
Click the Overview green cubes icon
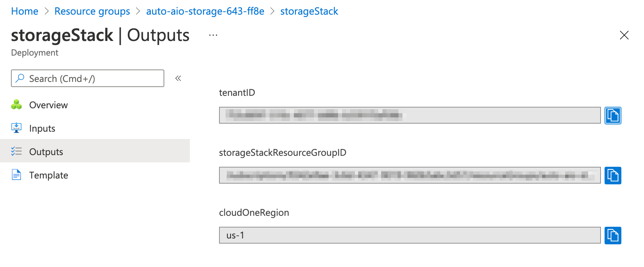click(16, 105)
